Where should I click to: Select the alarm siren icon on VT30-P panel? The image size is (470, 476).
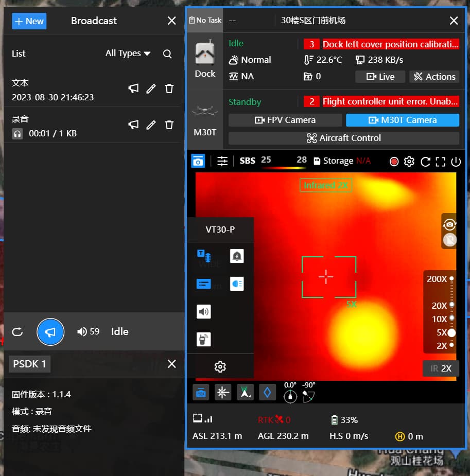(237, 256)
